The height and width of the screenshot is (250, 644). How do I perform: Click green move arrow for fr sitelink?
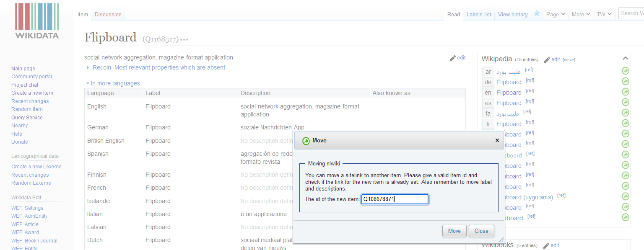pyautogui.click(x=625, y=123)
